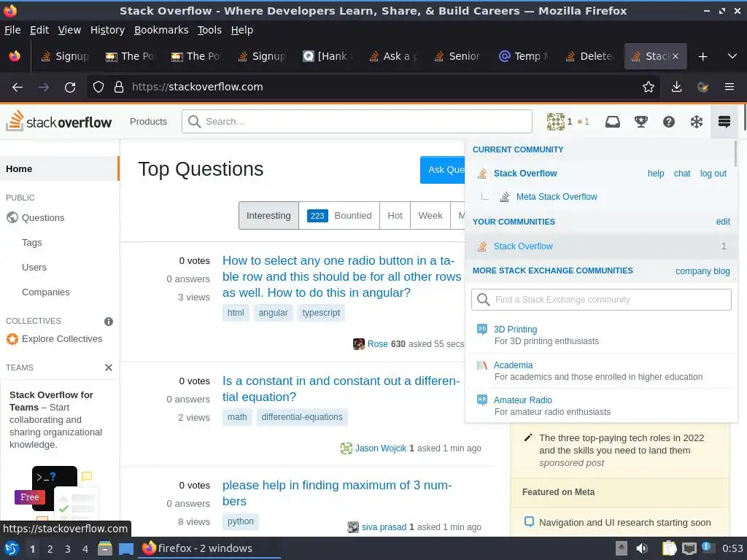Open the volume control in system tray
Viewport: 747px width, 560px height.
pyautogui.click(x=642, y=548)
